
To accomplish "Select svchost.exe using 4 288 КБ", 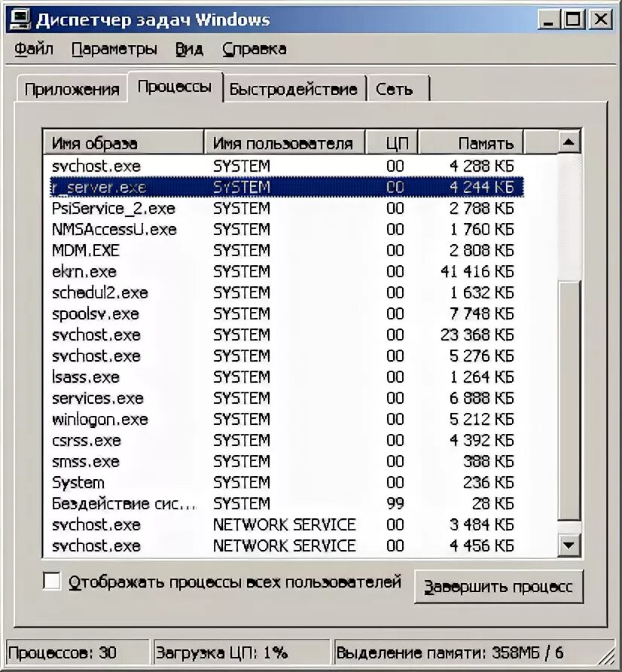I will point(282,166).
